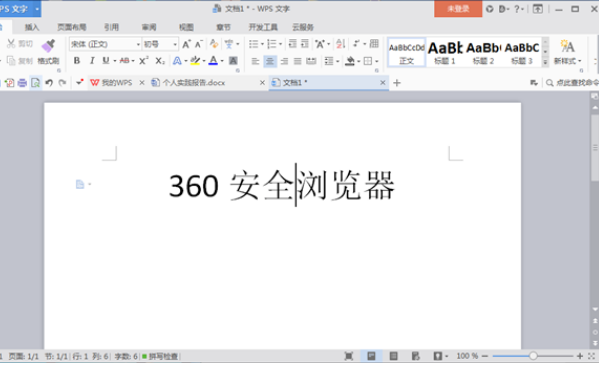
Task: Expand the bullet list dropdown arrow
Action: 262,44
